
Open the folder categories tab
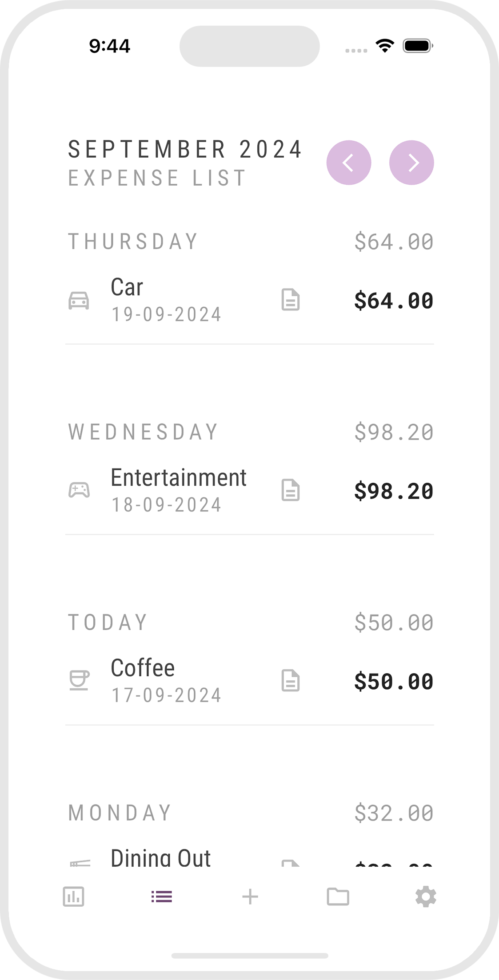[338, 897]
